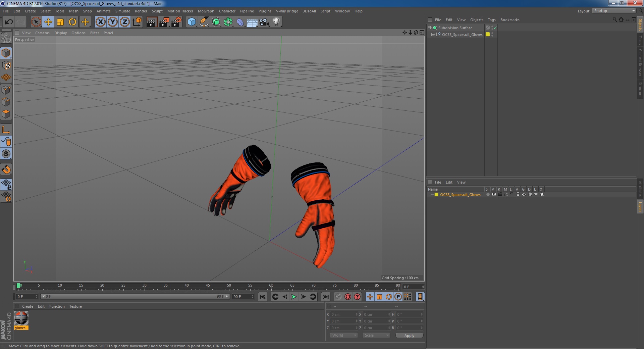Click the Apply button
The image size is (644, 349).
tap(409, 335)
